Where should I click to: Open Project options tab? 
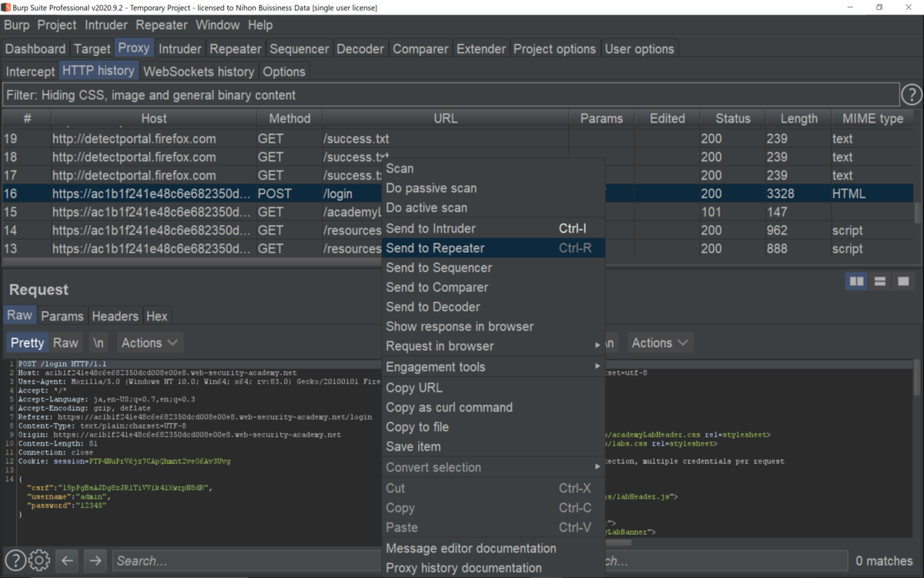pyautogui.click(x=554, y=49)
